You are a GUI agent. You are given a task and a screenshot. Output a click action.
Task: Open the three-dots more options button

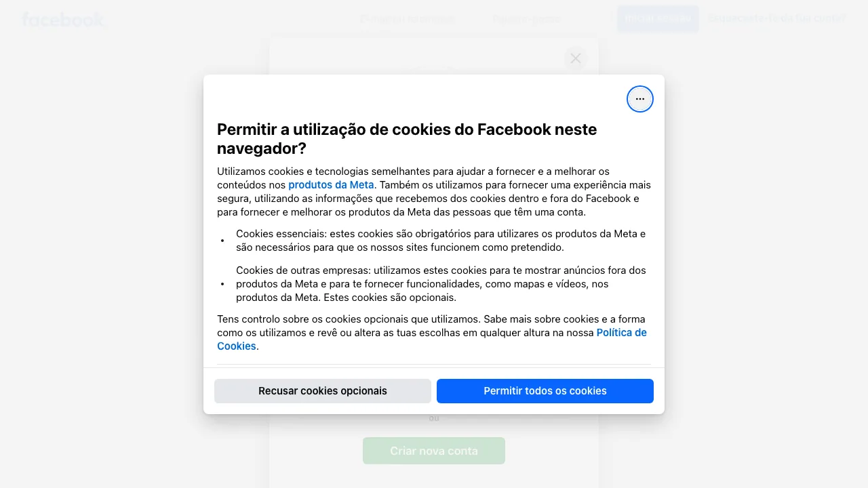639,99
